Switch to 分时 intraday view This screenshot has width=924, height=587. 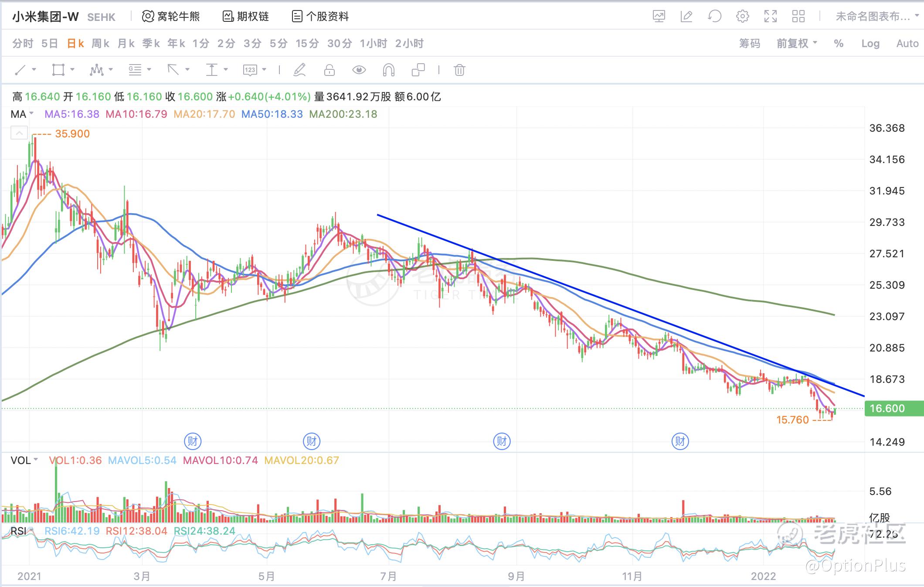pyautogui.click(x=23, y=43)
